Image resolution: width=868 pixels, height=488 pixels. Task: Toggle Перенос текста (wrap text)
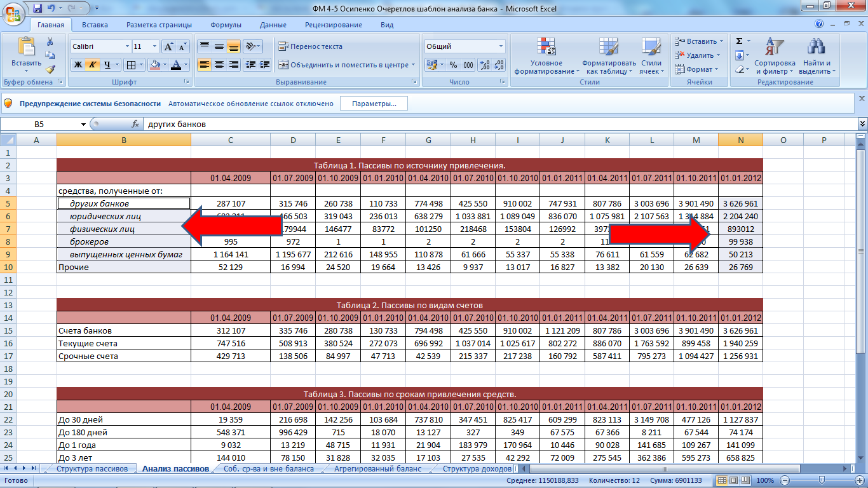tap(310, 46)
